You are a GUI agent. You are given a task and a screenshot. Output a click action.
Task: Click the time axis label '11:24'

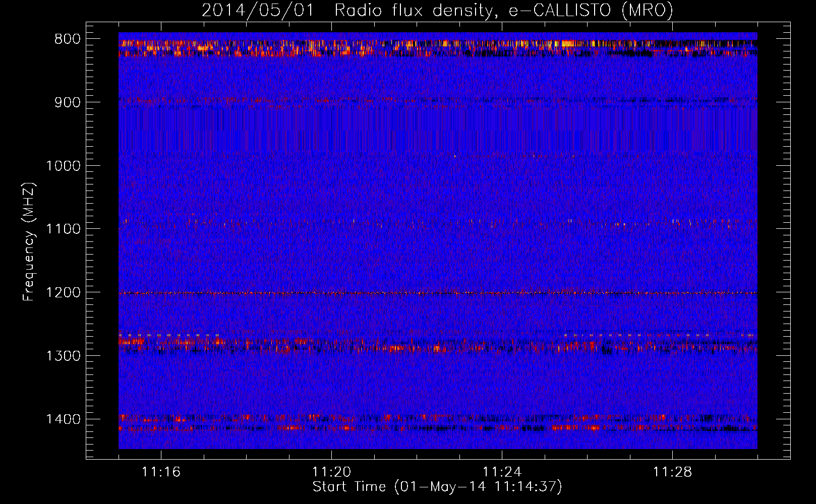502,472
